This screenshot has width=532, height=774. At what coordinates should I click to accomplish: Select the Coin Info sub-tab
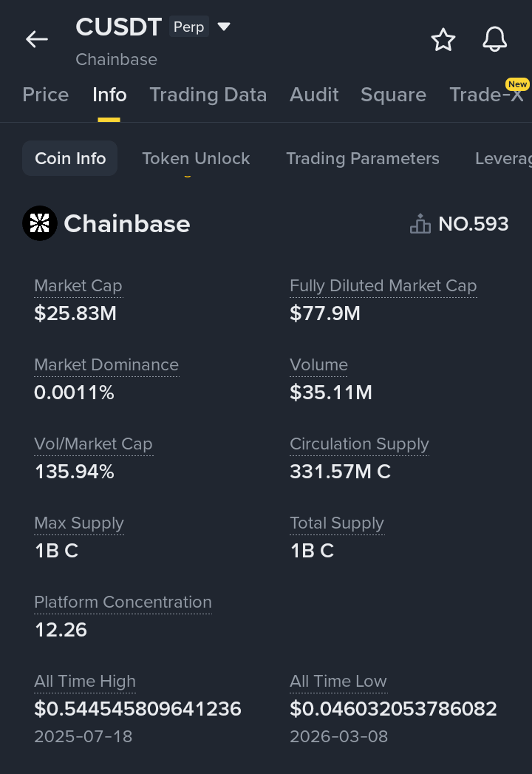pos(70,158)
